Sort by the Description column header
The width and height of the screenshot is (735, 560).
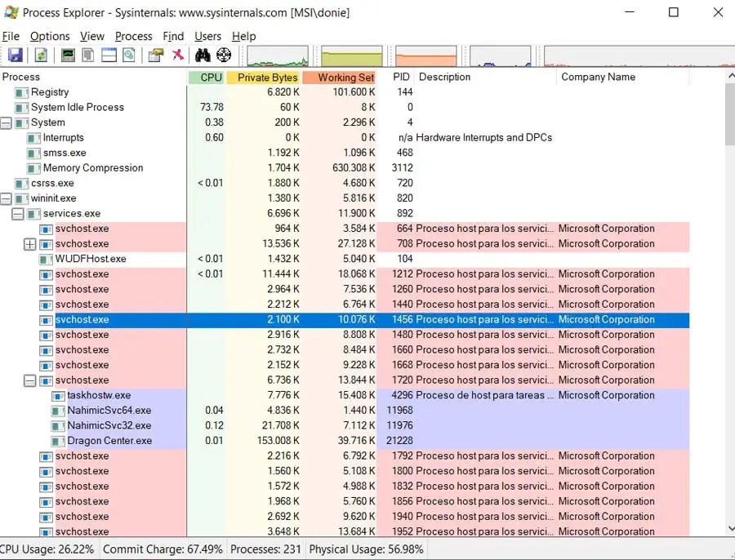(486, 78)
